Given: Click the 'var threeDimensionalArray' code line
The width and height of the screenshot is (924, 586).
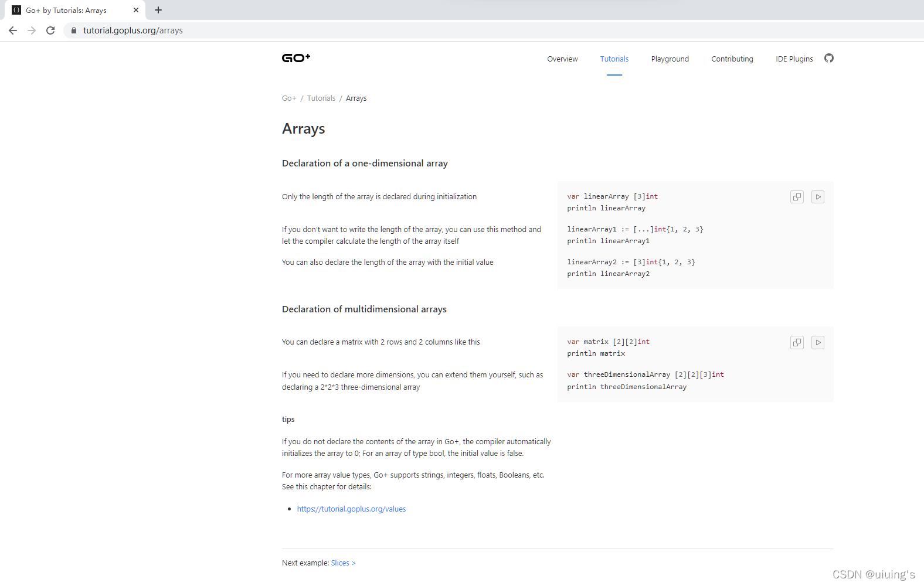Looking at the screenshot, I should pyautogui.click(x=646, y=375).
